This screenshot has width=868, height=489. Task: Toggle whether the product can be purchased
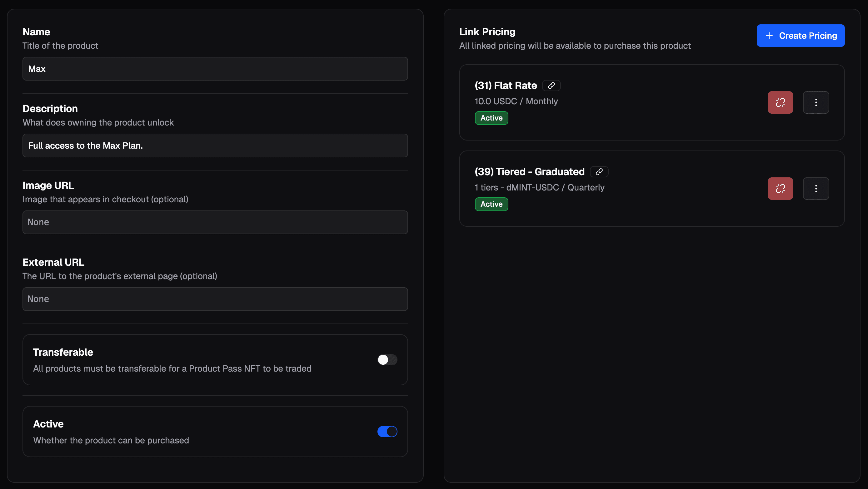point(387,432)
